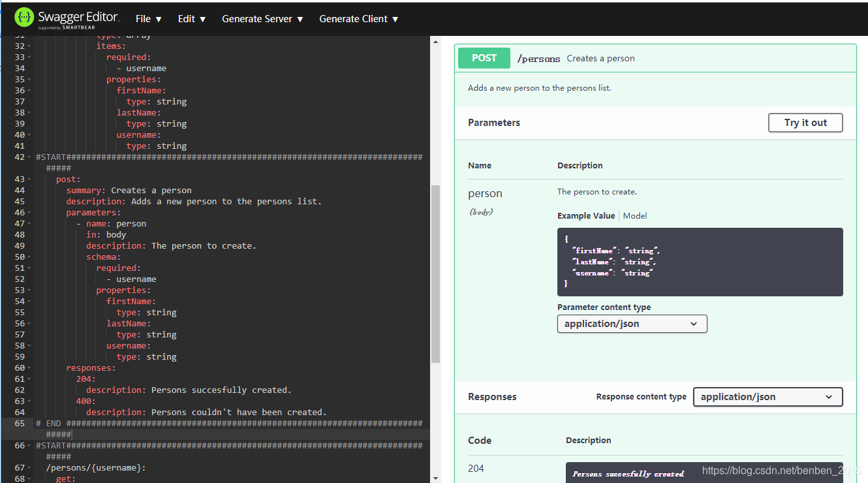868x483 pixels.
Task: Collapse code fold at line 51
Action: (29, 268)
